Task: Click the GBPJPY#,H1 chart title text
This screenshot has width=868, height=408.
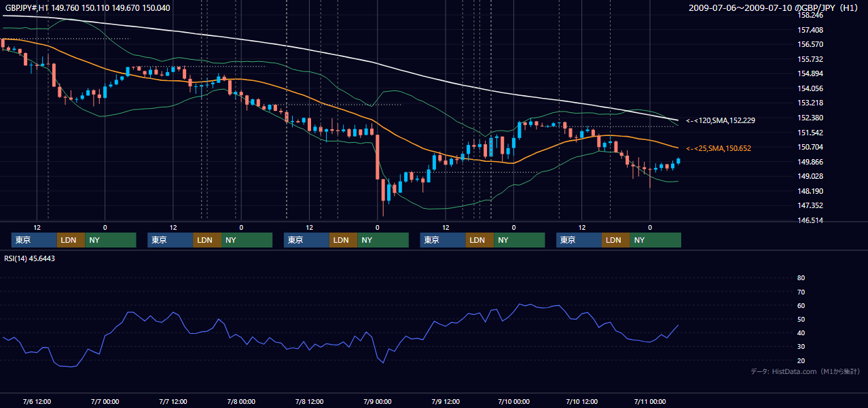Action: click(x=88, y=7)
